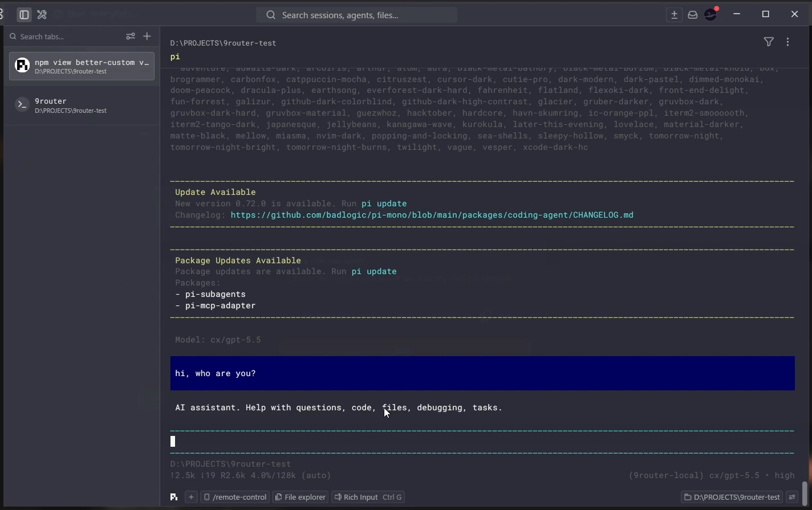Toggle the left sidebar panel icon
This screenshot has width=812, height=510.
coord(24,15)
